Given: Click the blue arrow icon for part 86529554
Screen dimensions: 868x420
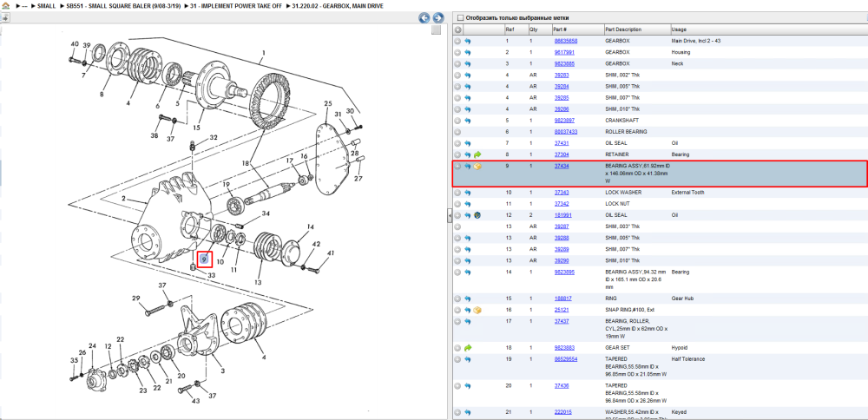Looking at the screenshot, I should (x=468, y=359).
